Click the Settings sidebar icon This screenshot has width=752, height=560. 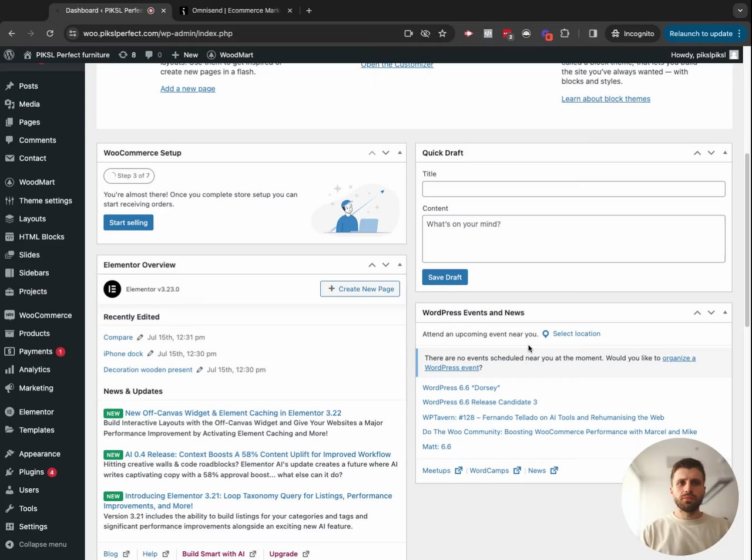pyautogui.click(x=9, y=527)
